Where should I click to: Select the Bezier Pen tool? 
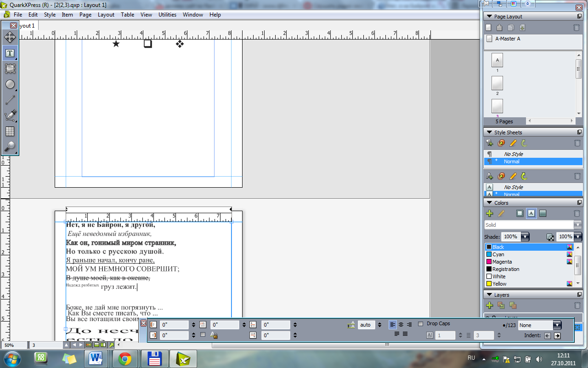[10, 115]
